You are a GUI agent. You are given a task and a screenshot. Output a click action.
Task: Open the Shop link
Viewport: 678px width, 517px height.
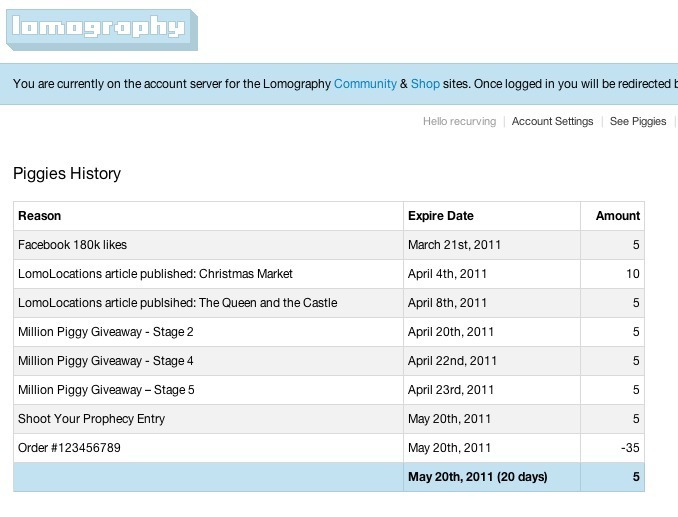point(425,84)
